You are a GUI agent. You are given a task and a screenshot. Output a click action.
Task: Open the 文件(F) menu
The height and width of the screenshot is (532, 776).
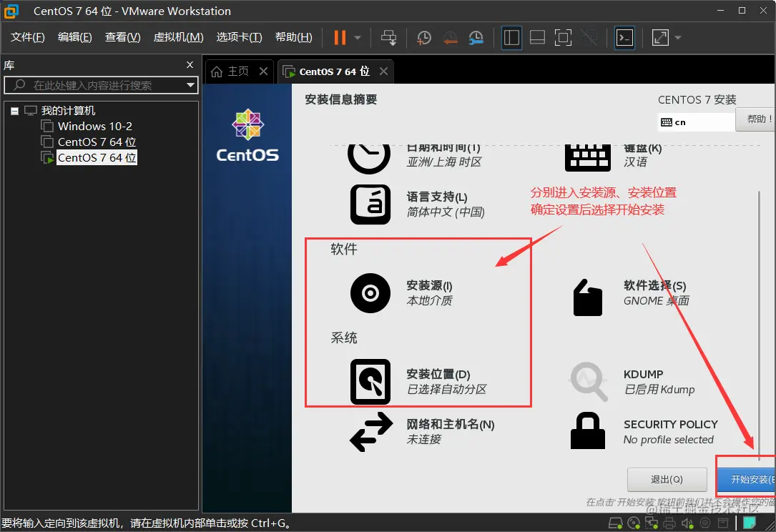(x=28, y=37)
